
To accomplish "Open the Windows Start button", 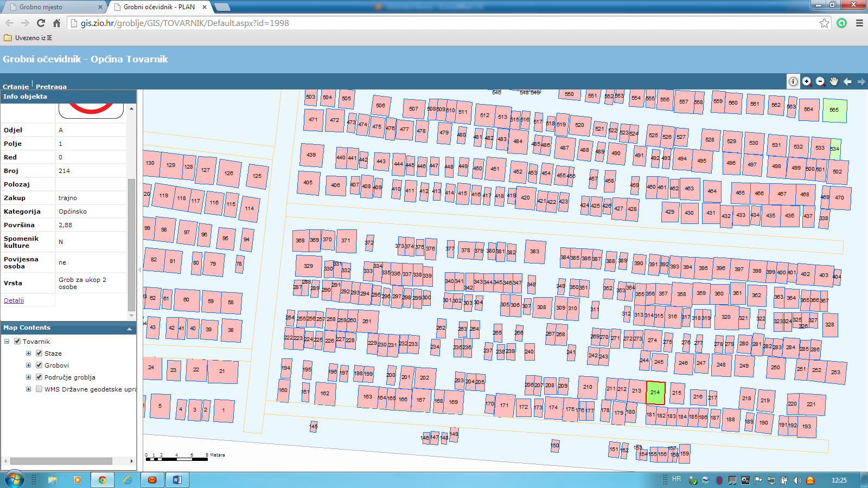I will pos(15,480).
